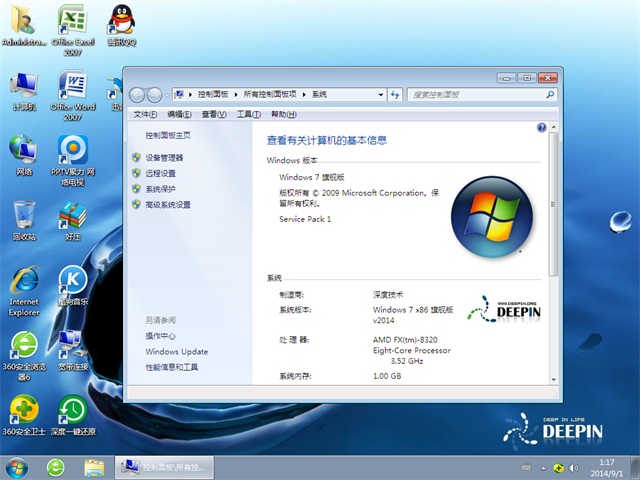The height and width of the screenshot is (480, 640).
Task: Click '1.00 GB' memory value
Action: [387, 376]
